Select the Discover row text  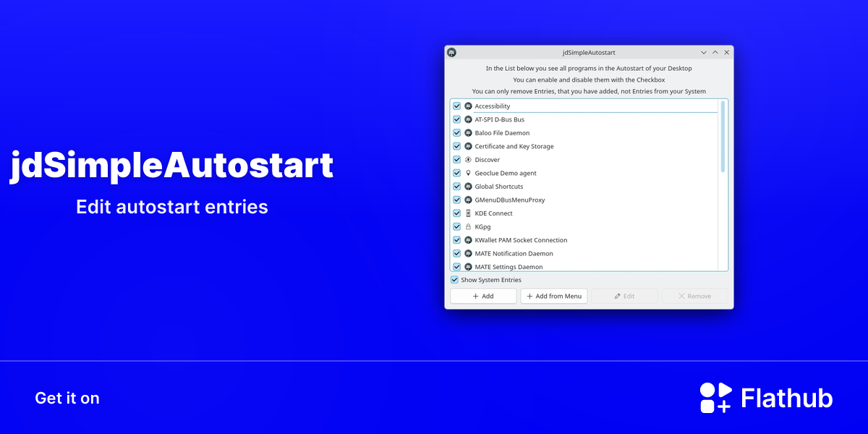488,160
